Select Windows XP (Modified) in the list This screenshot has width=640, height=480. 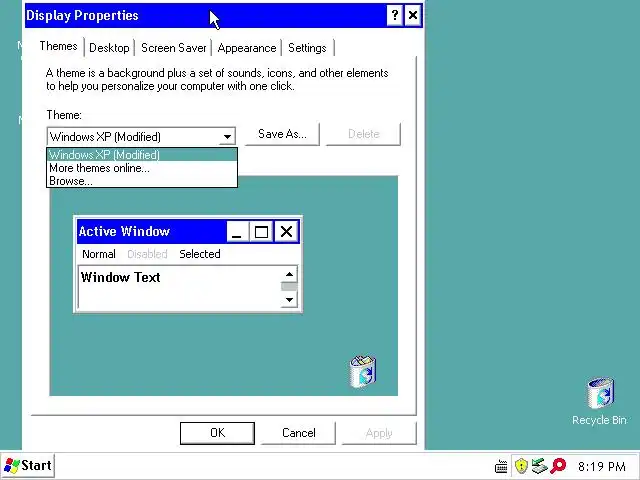(x=142, y=155)
